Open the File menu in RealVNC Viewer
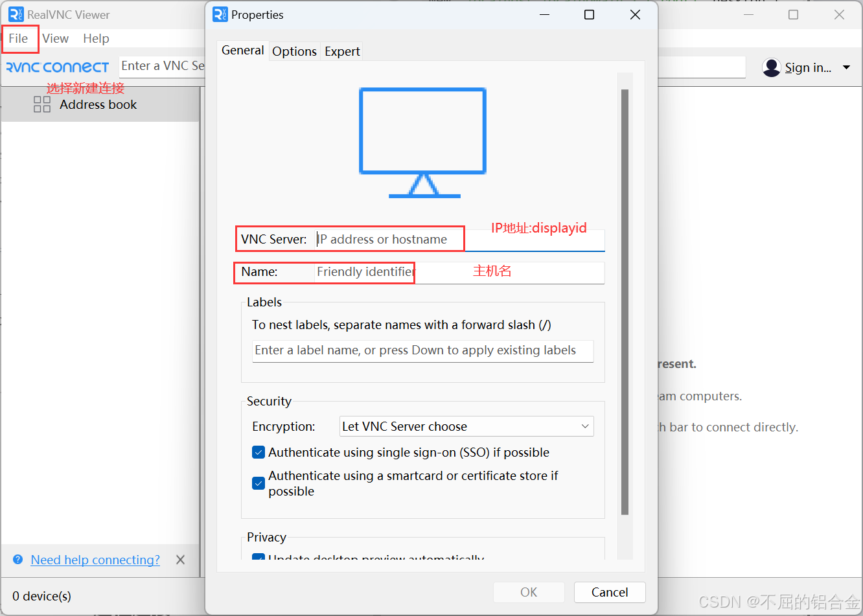The width and height of the screenshot is (863, 616). (x=18, y=39)
